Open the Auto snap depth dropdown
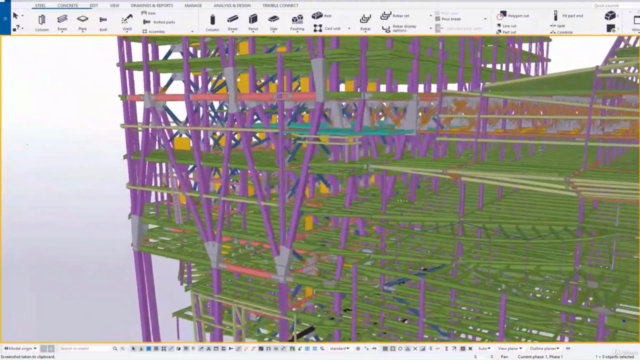The image size is (640, 360). coord(484,349)
